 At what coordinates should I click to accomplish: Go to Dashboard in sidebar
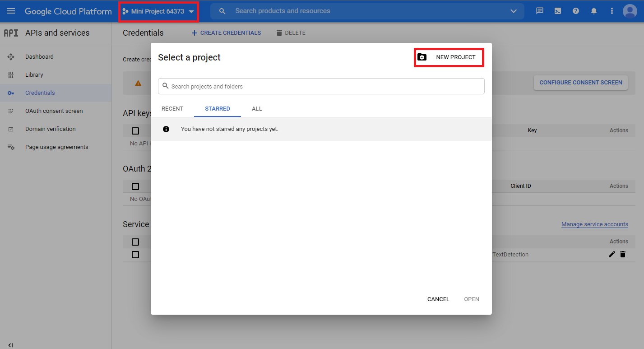coord(39,57)
